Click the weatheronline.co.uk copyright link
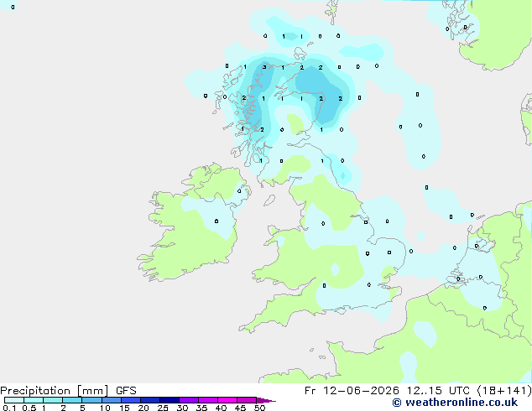This screenshot has height=411, width=532. pos(455,403)
